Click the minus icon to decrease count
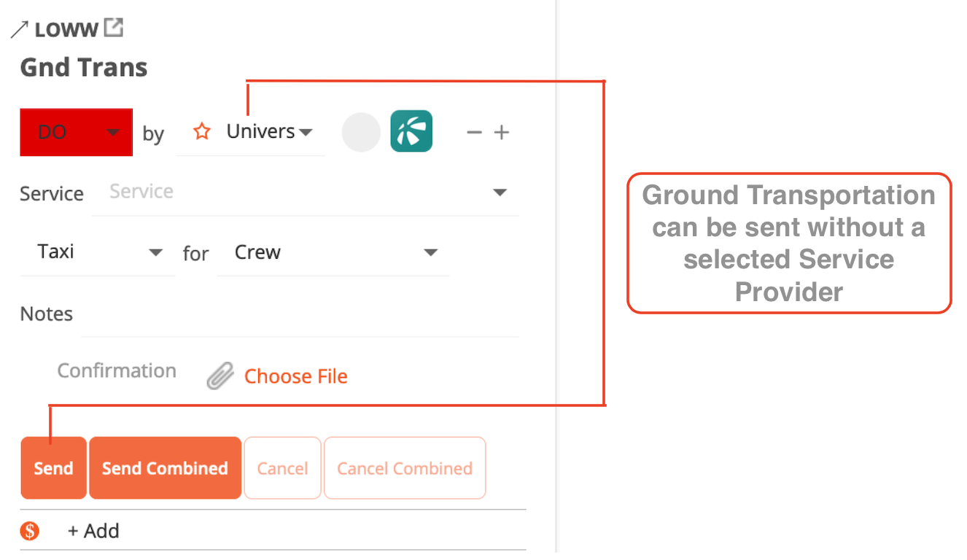The width and height of the screenshot is (967, 560). pos(474,132)
